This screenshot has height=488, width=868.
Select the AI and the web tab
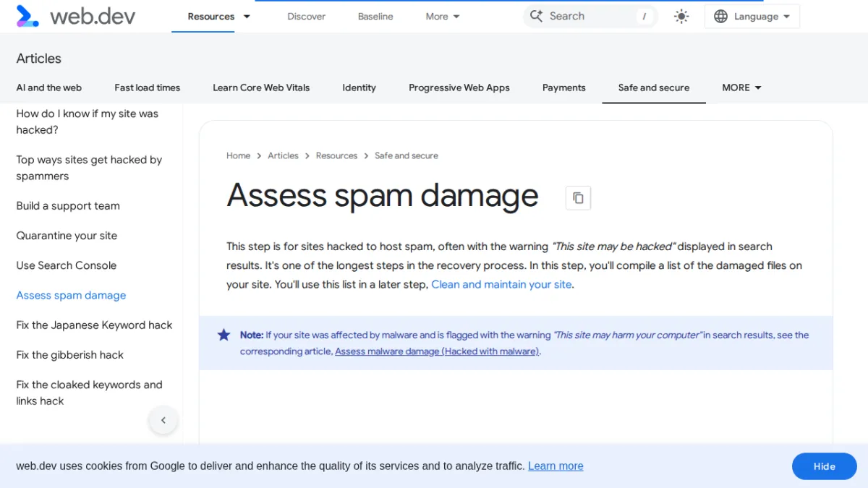(x=49, y=87)
